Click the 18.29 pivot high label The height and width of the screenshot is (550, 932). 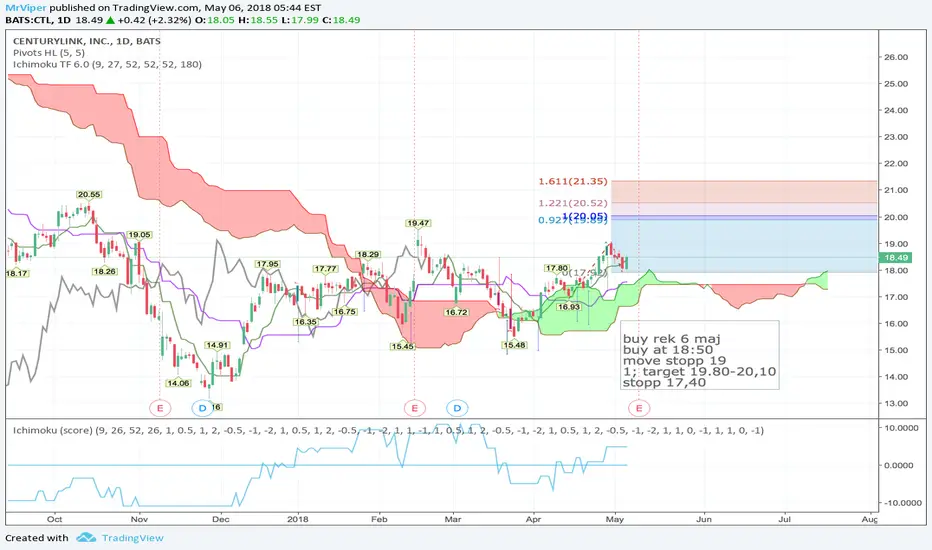pyautogui.click(x=368, y=254)
